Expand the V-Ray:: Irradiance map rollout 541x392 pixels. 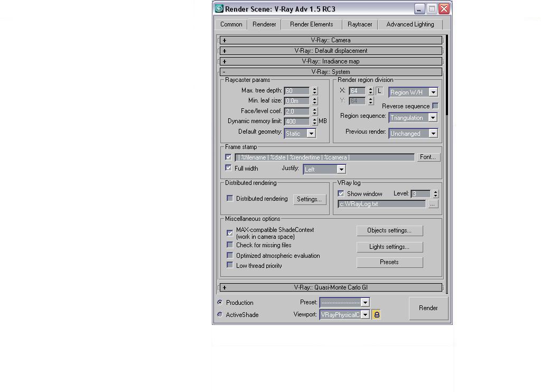331,61
